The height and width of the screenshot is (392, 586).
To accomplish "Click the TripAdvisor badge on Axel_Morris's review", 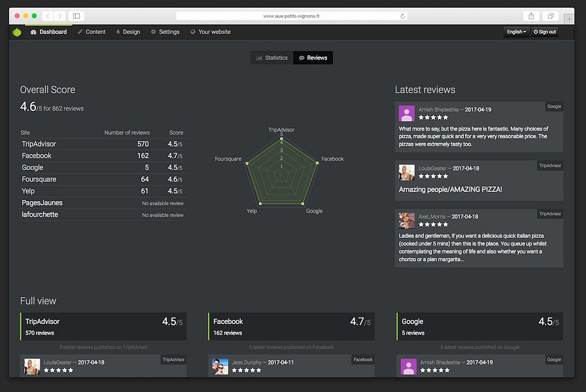I will pyautogui.click(x=550, y=214).
